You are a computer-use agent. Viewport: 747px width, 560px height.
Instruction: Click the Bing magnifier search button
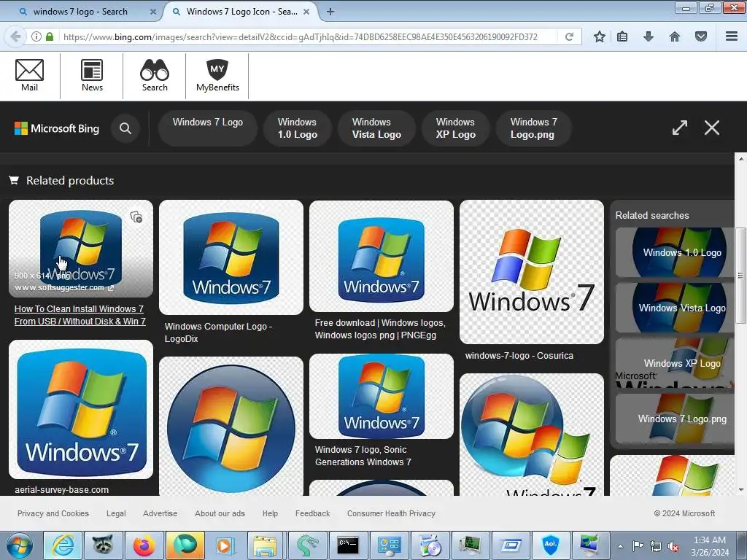coord(125,128)
